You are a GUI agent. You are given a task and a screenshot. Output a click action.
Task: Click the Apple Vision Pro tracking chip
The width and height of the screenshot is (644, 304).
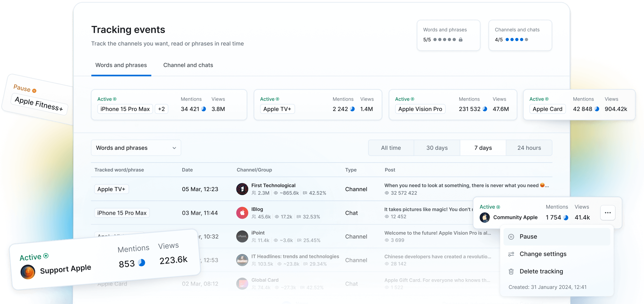420,109
